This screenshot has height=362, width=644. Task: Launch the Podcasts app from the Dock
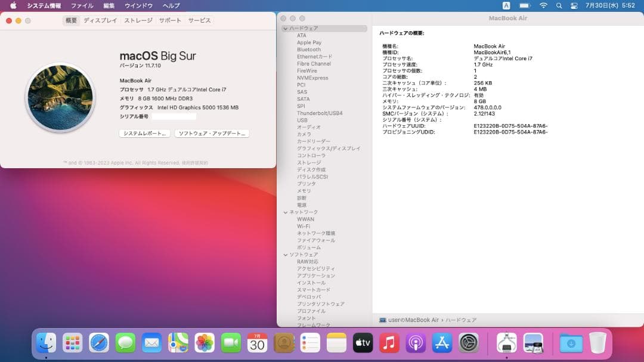pyautogui.click(x=416, y=343)
